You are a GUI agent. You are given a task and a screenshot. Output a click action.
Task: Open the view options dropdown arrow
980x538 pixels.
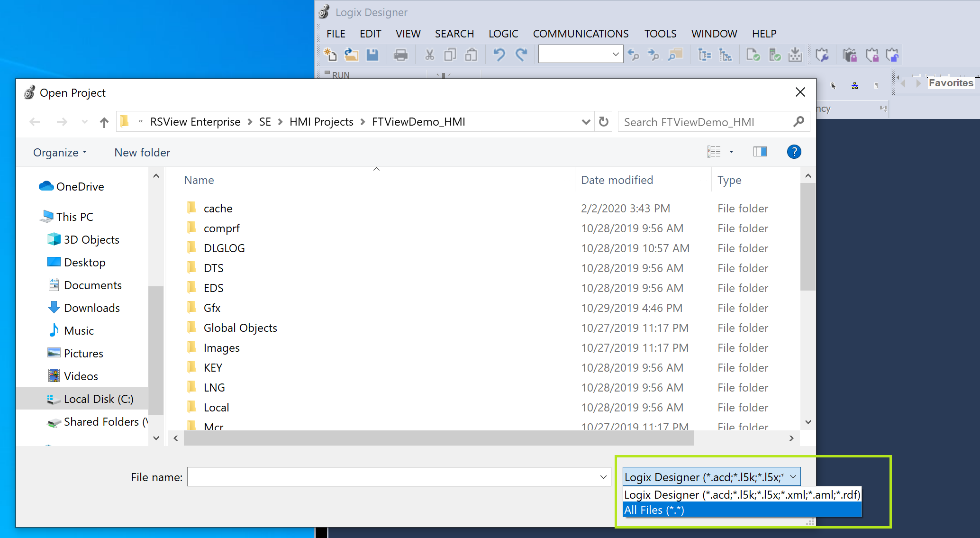point(731,152)
